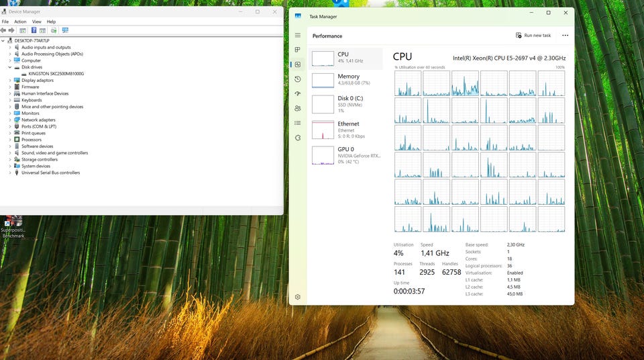
Task: Expand Mice and other pointing devices chevron
Action: (10, 107)
